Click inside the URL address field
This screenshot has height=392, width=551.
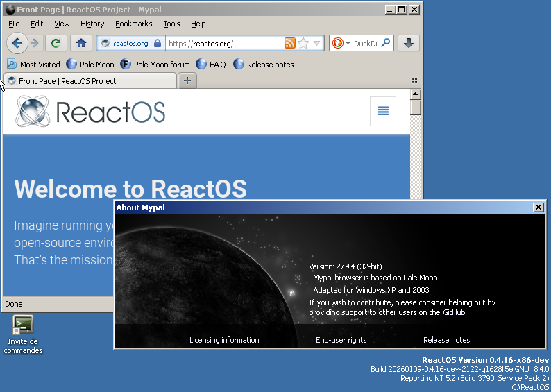222,43
